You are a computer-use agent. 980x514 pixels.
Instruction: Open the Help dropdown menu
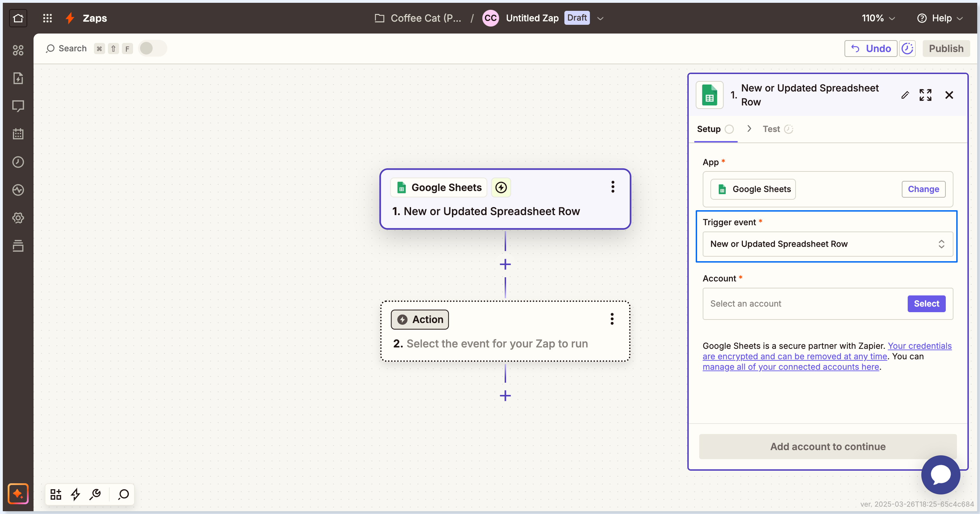point(940,18)
